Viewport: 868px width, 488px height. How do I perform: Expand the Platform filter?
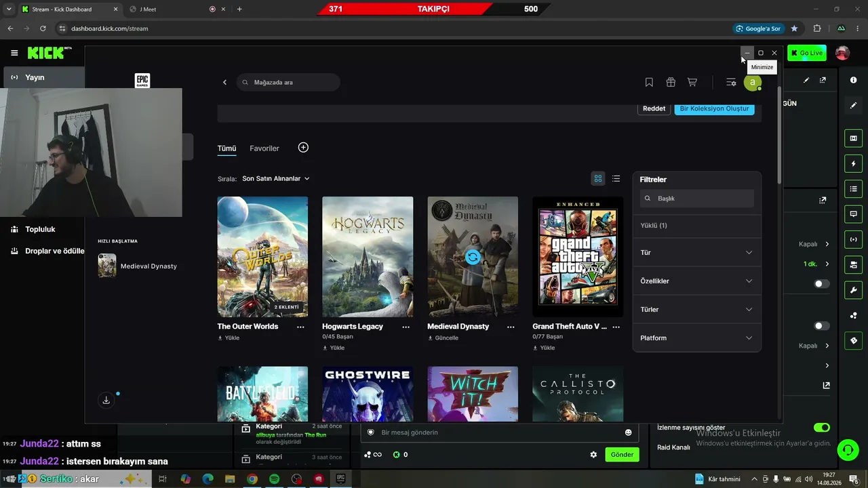(696, 338)
